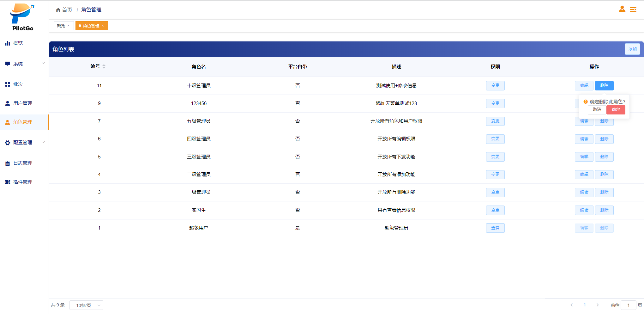
Task: Click 添加 to add a new role
Action: point(632,49)
